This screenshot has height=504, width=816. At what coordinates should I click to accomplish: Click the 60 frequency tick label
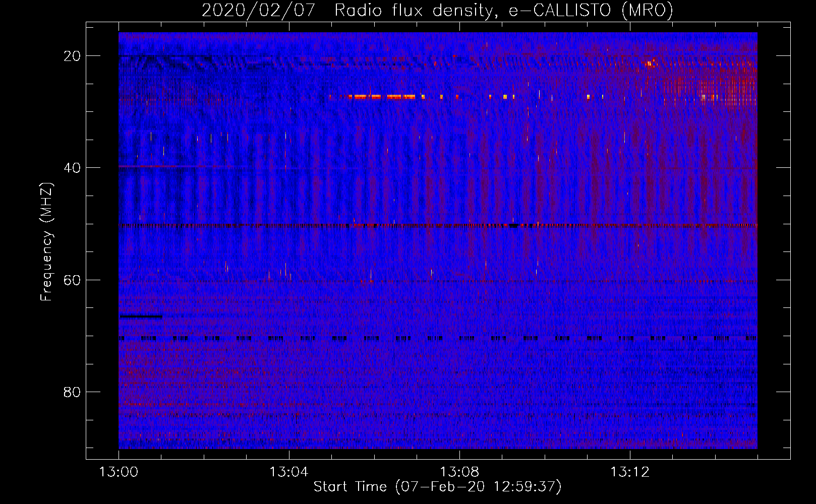72,280
